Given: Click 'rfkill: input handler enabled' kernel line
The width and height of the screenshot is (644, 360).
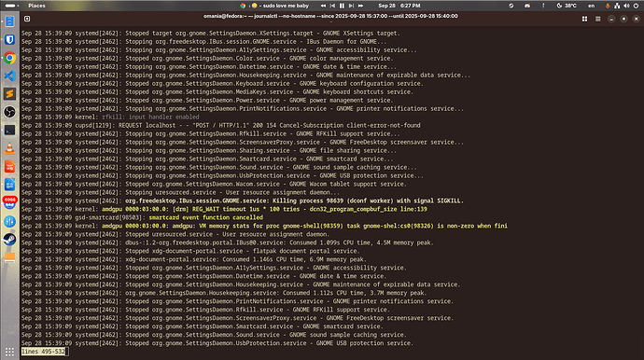Looking at the screenshot, I should click(x=110, y=117).
